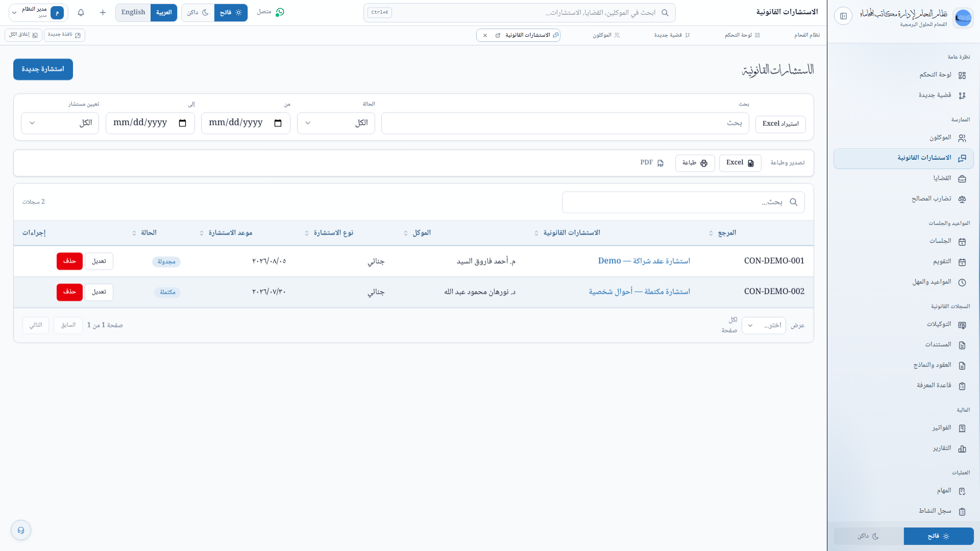Delete CON-DEMO-002 consultation

tap(69, 292)
